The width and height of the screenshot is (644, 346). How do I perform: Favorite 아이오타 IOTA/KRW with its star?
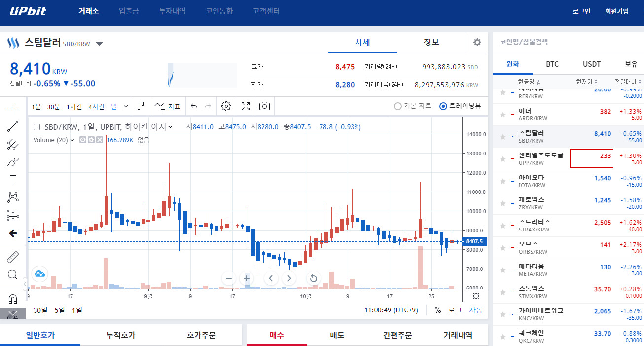(x=503, y=181)
